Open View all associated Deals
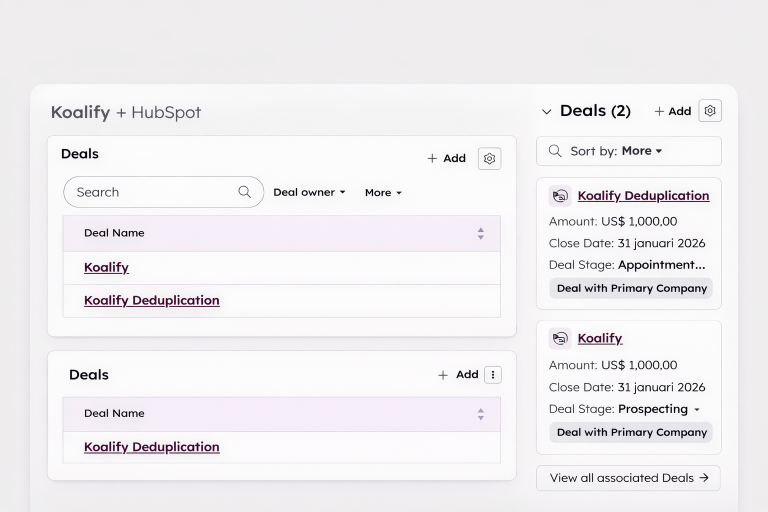Screen dimensions: 768x512 click(628, 478)
